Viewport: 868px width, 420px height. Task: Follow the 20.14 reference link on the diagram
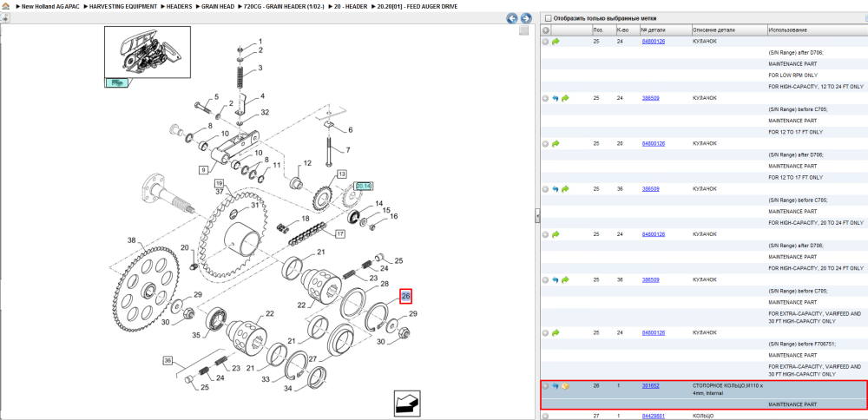coord(363,187)
